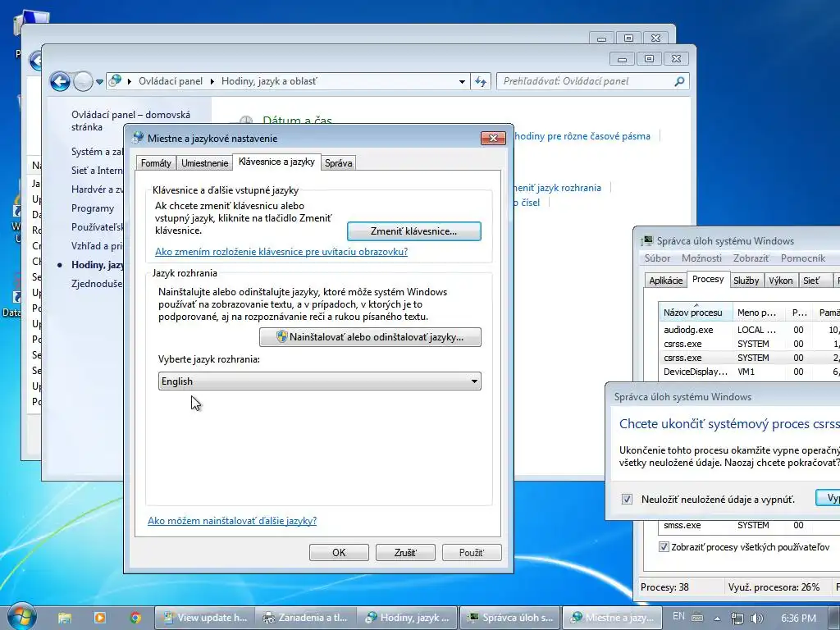
Task: Open File Explorer from taskbar
Action: [x=65, y=618]
